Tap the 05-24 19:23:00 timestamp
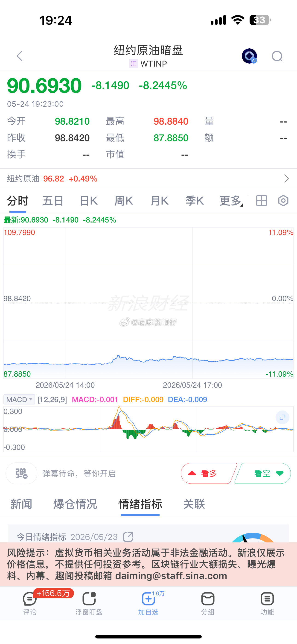The image size is (297, 644). pos(35,104)
